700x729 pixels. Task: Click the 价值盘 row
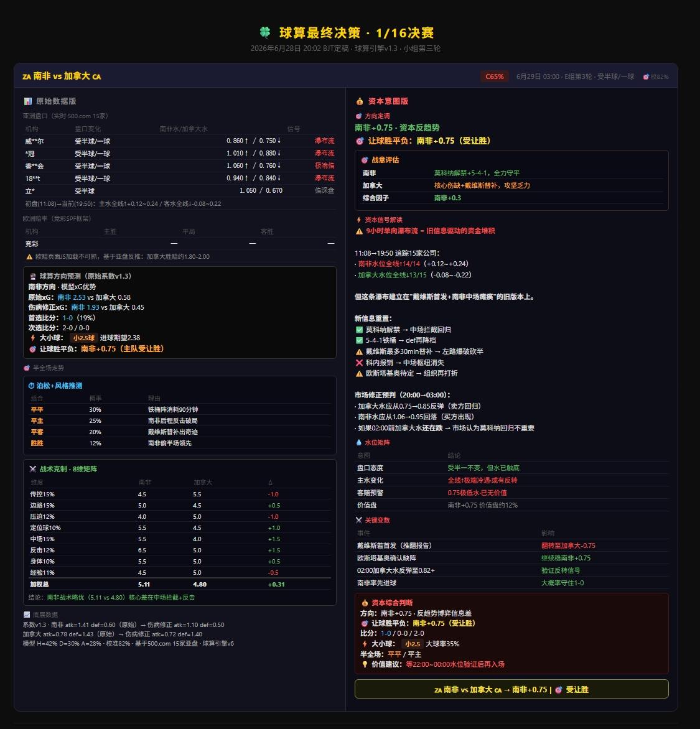511,505
